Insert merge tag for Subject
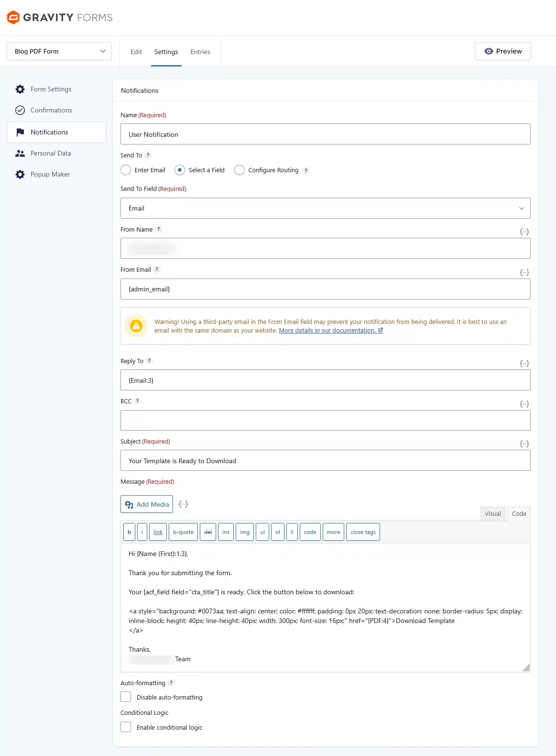The height and width of the screenshot is (756, 556). click(524, 444)
